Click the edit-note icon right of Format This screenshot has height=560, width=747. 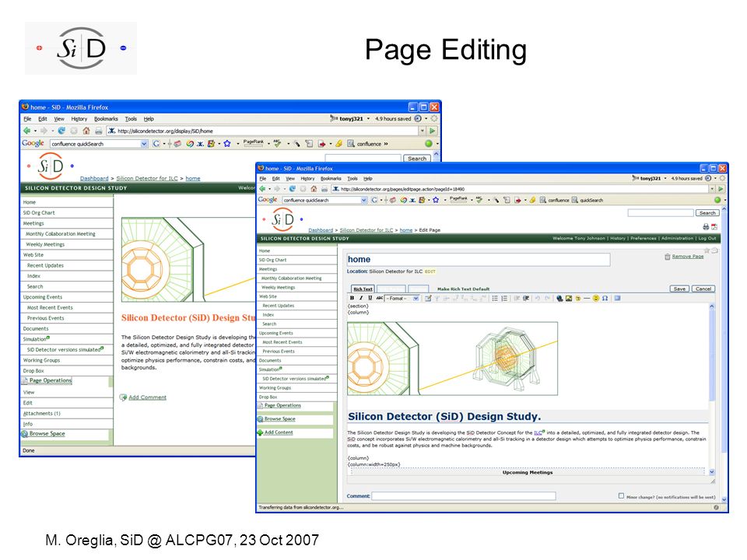coord(428,298)
